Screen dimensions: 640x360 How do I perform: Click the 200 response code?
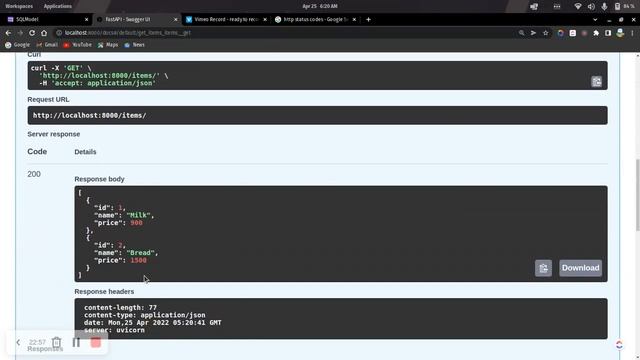coord(34,174)
